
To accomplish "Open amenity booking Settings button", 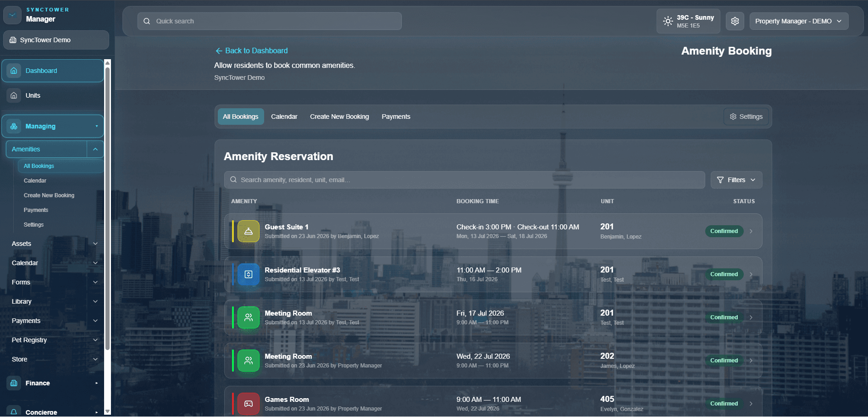I will click(x=746, y=117).
